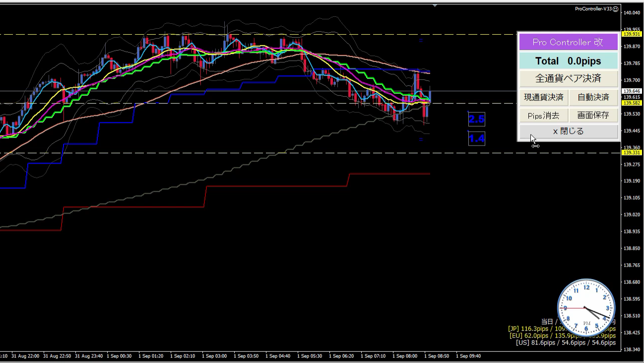Click the Pro Controller 改 purple header
644x363 pixels.
click(569, 42)
